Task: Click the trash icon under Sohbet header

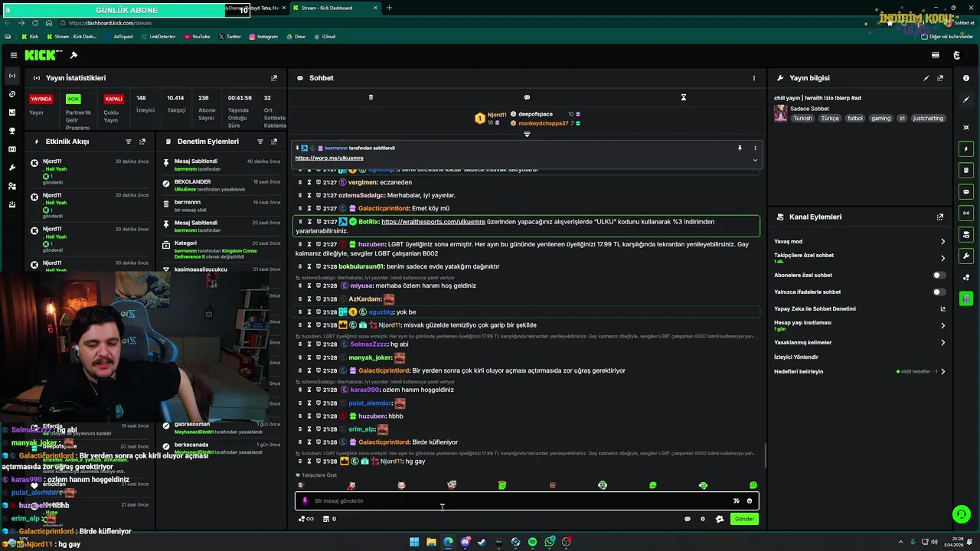Action: (x=371, y=97)
